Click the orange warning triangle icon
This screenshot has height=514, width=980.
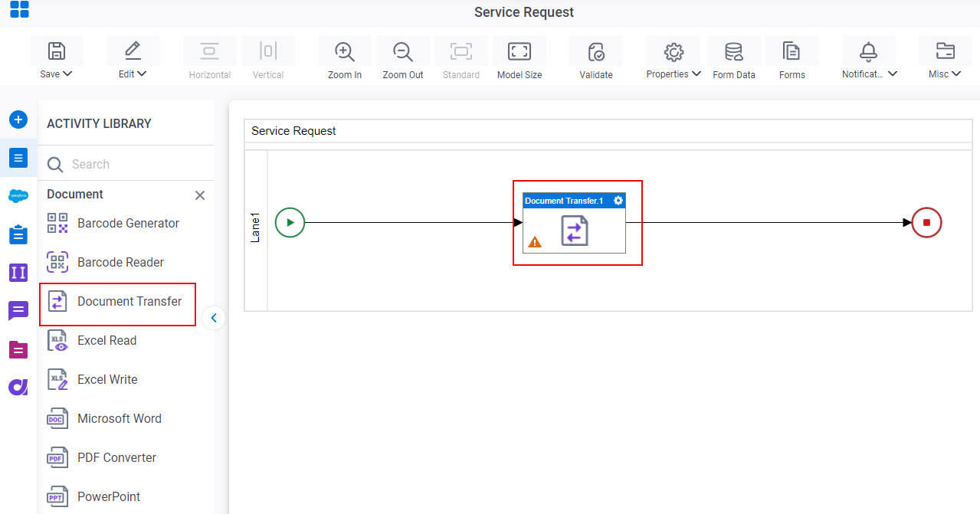pos(535,242)
